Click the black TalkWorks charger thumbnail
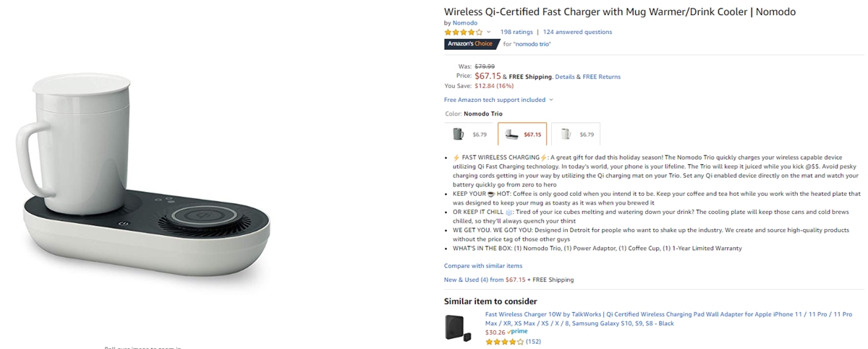The height and width of the screenshot is (349, 868). [x=458, y=327]
